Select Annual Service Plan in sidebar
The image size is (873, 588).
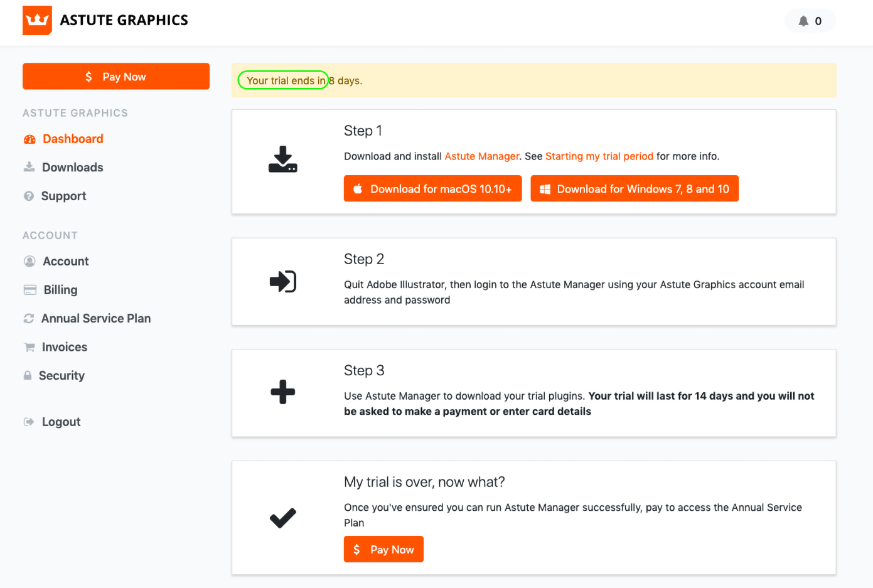click(x=95, y=318)
